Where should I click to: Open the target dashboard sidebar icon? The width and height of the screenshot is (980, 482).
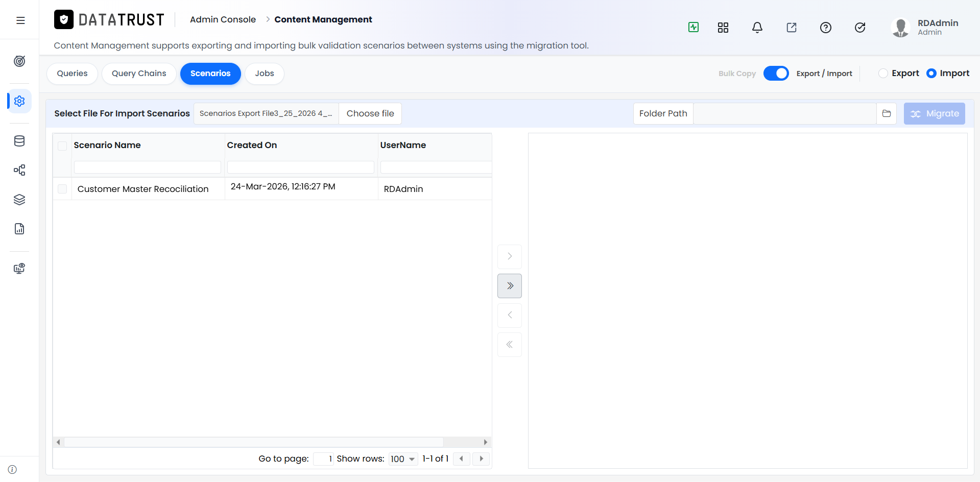click(x=19, y=61)
